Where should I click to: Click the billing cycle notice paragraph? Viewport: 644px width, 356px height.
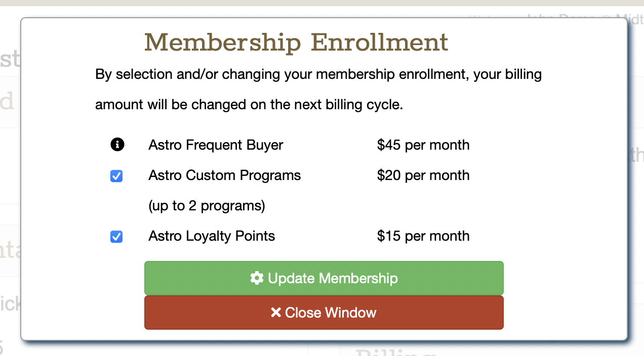pos(318,90)
